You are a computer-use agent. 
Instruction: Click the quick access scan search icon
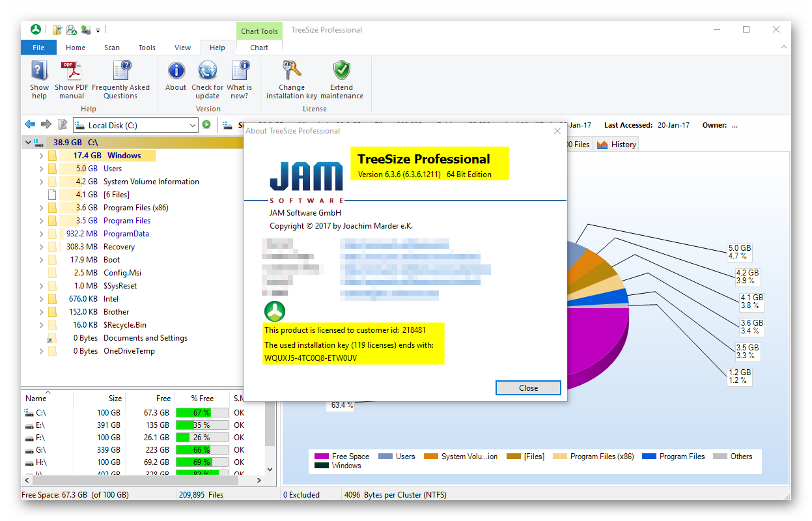(x=72, y=30)
